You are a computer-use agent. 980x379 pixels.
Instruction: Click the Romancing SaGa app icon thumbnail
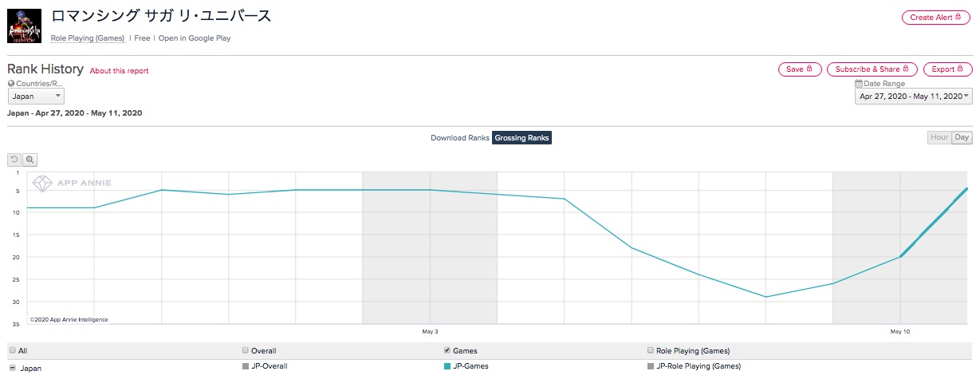pyautogui.click(x=24, y=26)
